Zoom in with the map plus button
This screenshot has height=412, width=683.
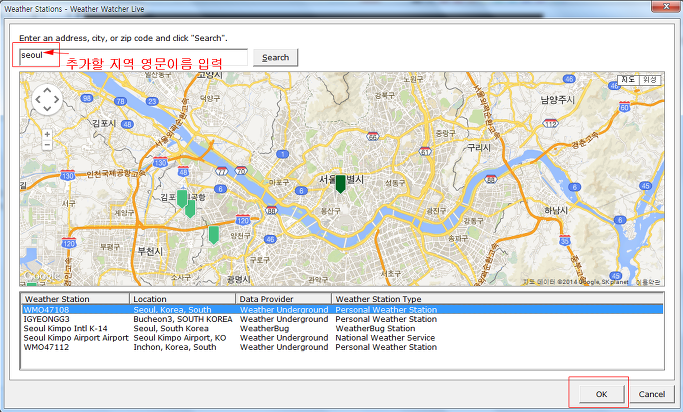47,134
